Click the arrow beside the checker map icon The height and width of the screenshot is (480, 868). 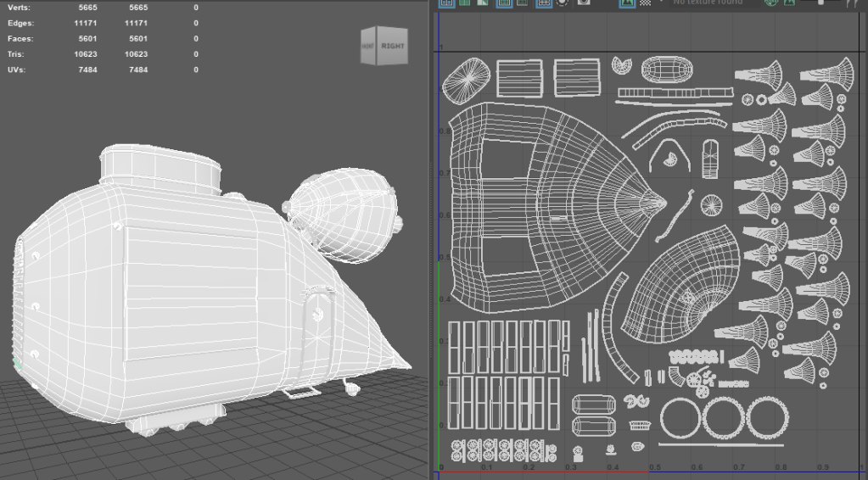pos(659,3)
